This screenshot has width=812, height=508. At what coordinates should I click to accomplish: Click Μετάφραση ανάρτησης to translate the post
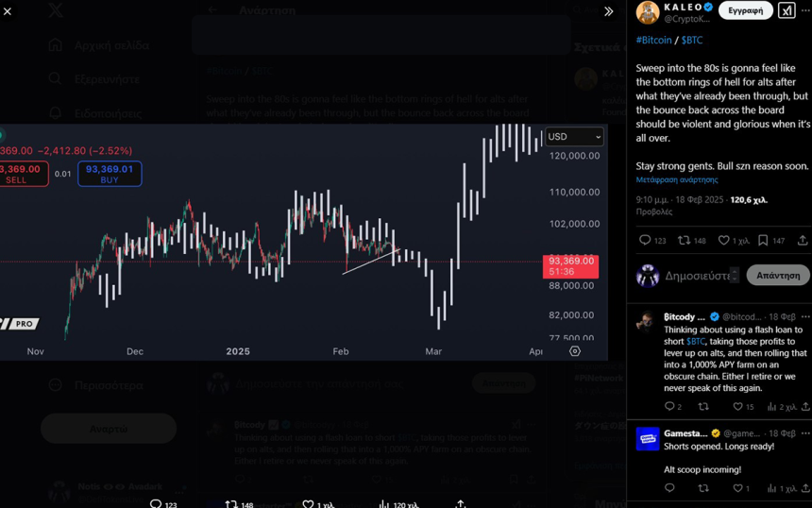677,179
